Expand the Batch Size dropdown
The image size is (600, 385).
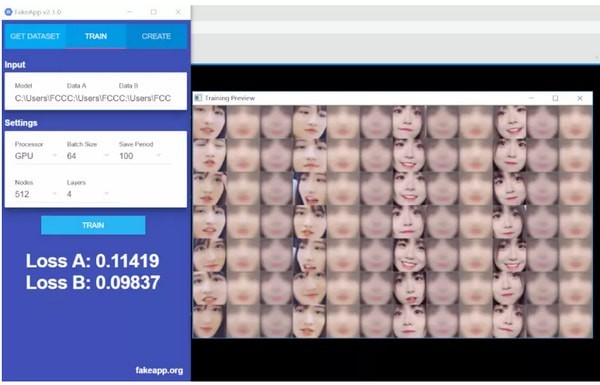coord(88,156)
